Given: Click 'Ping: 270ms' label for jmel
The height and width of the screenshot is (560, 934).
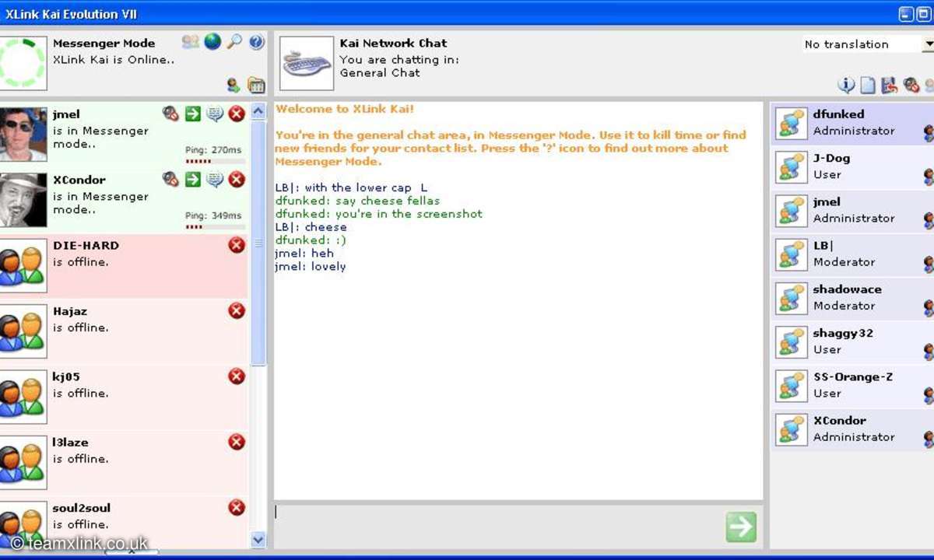Looking at the screenshot, I should click(x=213, y=150).
